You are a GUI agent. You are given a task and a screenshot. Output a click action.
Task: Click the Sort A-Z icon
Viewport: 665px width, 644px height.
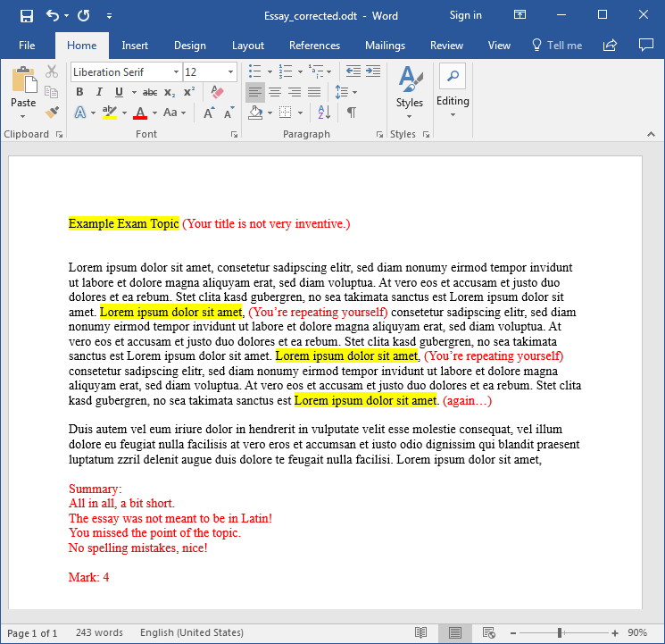point(324,113)
